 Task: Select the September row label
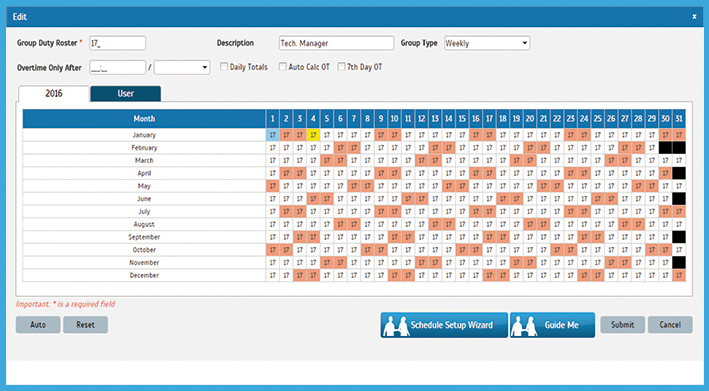pos(144,237)
